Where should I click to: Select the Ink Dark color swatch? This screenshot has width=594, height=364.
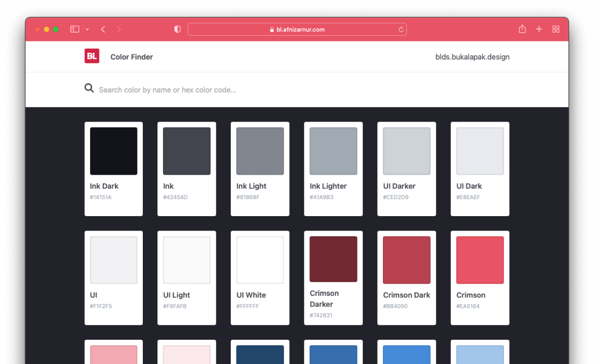coord(114,151)
